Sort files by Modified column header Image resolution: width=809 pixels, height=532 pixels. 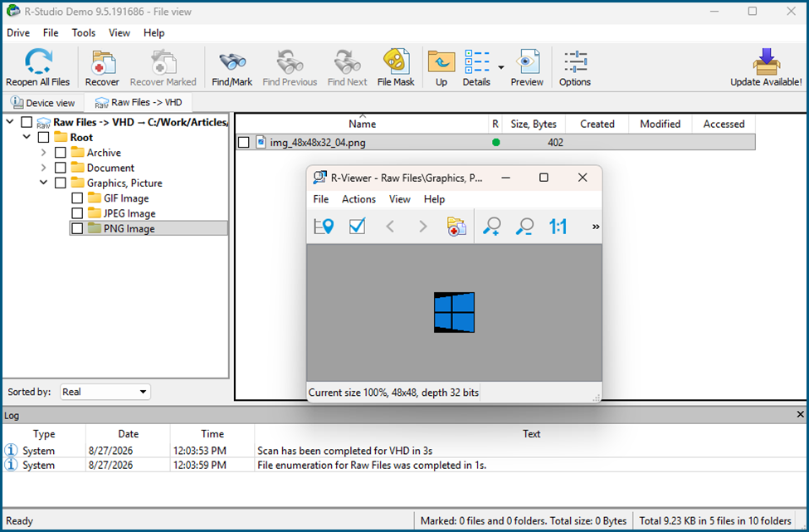660,124
